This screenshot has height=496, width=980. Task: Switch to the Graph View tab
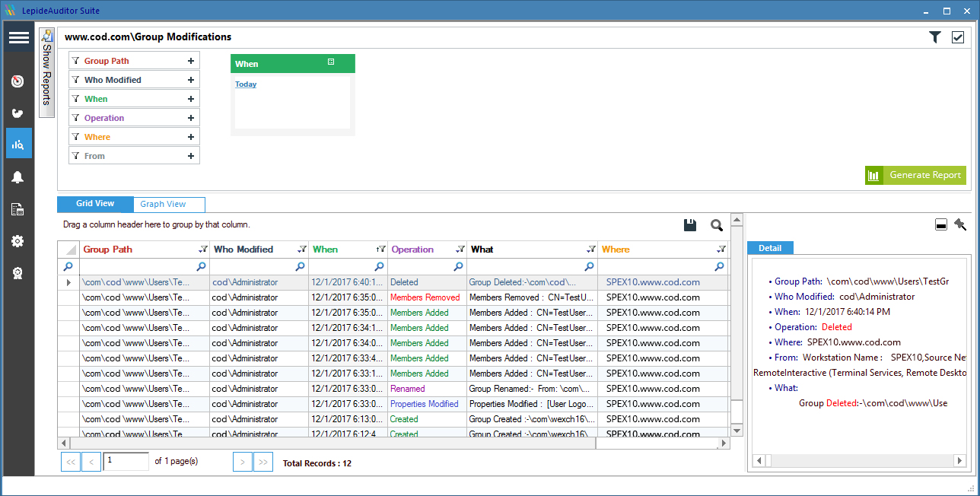[x=163, y=204]
